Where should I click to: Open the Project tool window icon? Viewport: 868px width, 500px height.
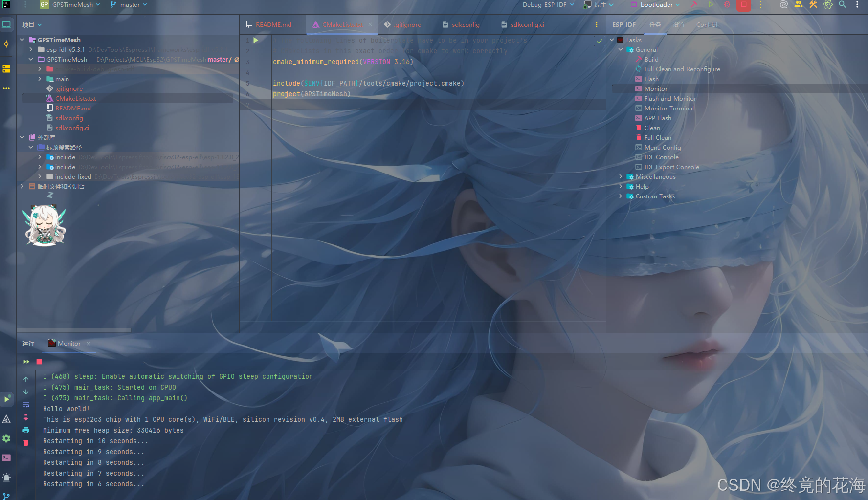[x=6, y=24]
